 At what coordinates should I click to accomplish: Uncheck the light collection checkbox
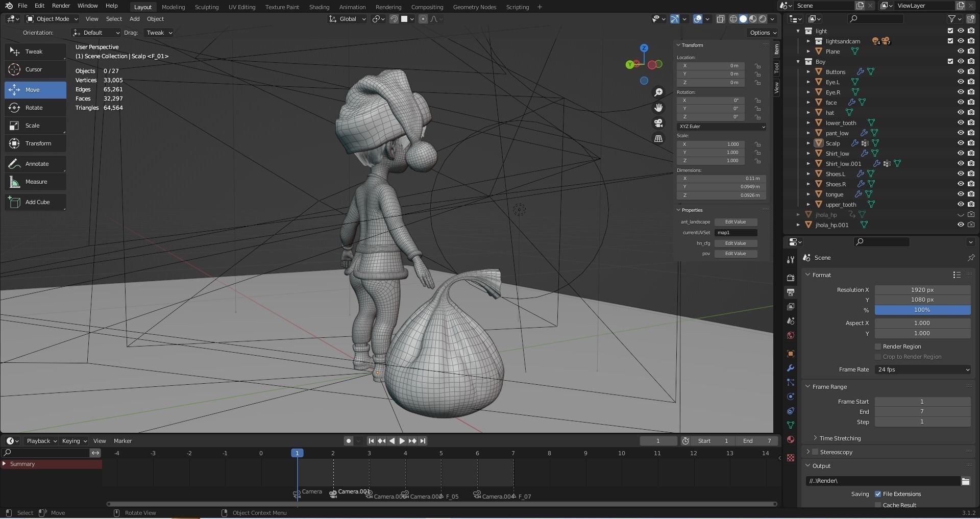[950, 31]
